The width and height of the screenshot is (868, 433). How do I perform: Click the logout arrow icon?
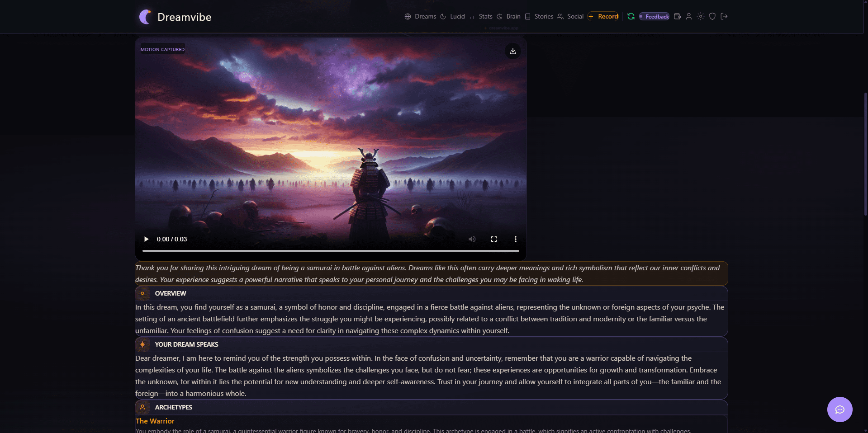pos(724,16)
